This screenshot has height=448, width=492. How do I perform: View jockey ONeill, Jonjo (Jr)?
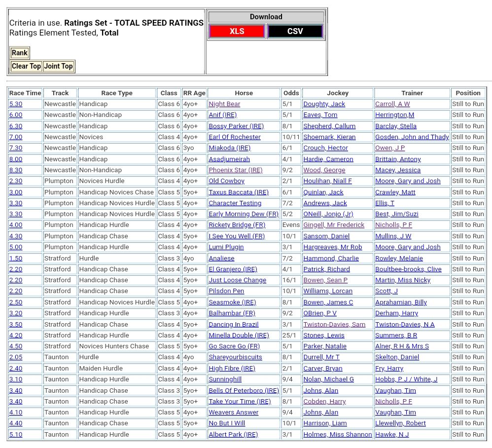tap(328, 214)
